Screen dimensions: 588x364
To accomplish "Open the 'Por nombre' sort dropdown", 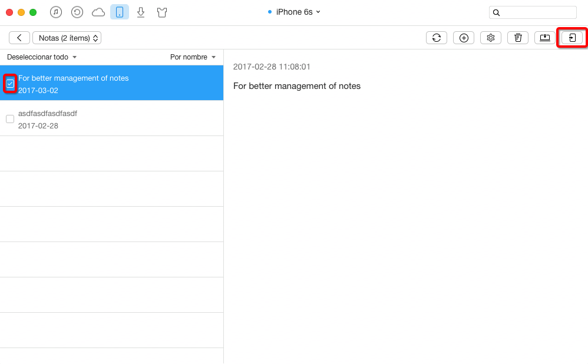I will [193, 57].
